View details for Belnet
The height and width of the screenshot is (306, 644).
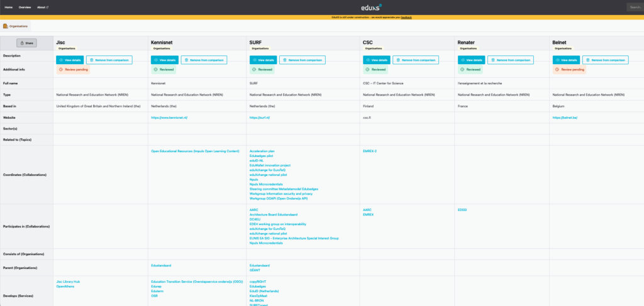pyautogui.click(x=567, y=60)
